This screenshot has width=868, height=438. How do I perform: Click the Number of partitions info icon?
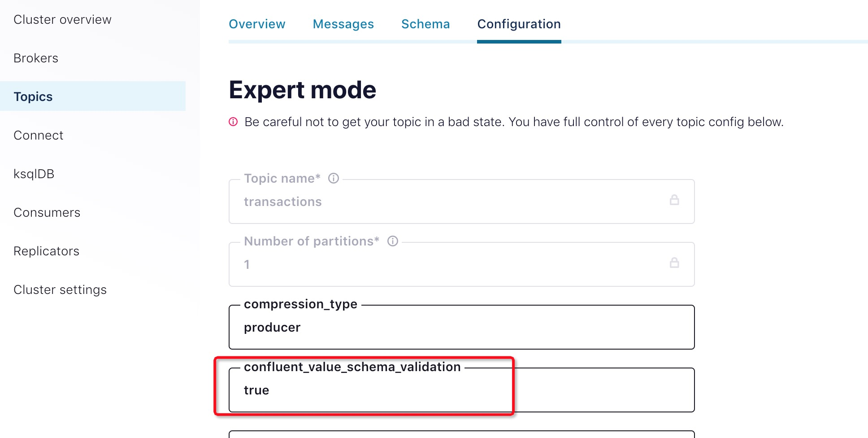393,241
